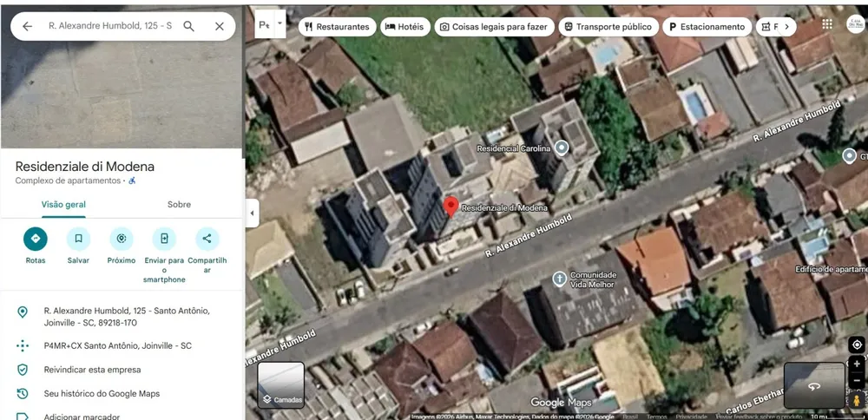Center map on my location
Viewport: 868px width, 420px height.
[x=857, y=345]
